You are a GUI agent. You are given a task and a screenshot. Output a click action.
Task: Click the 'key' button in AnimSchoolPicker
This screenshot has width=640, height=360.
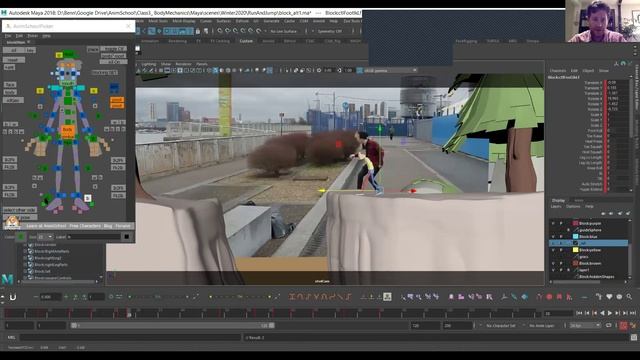point(29,50)
